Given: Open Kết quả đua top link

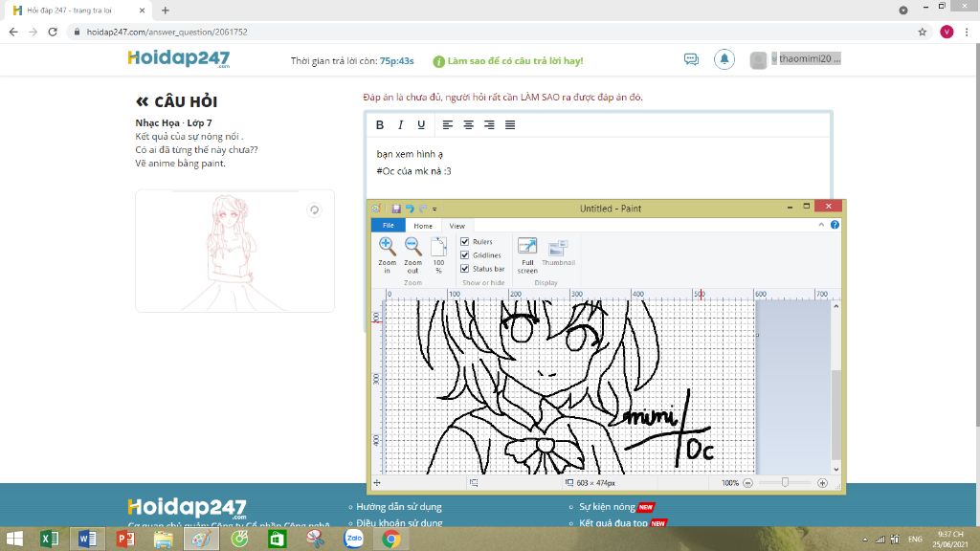Looking at the screenshot, I should tap(613, 523).
